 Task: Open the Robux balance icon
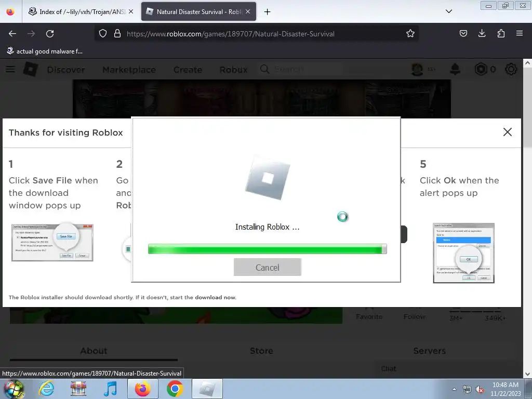481,69
